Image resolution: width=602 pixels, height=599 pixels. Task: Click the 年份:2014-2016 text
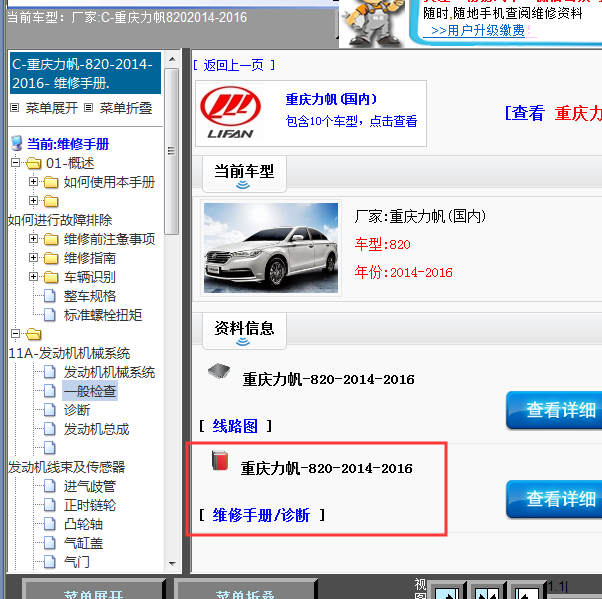pos(404,272)
